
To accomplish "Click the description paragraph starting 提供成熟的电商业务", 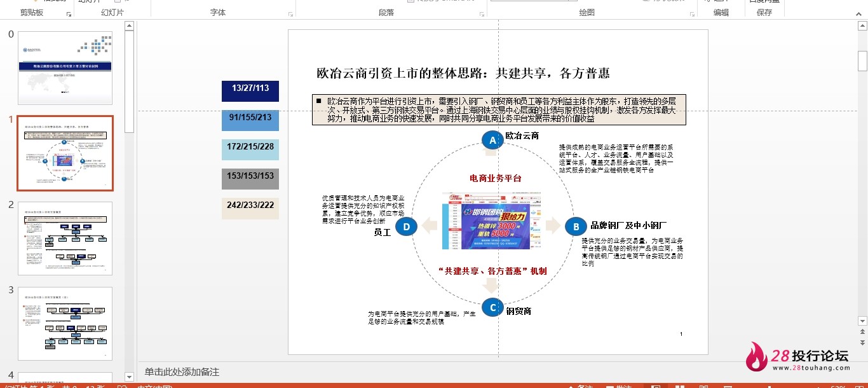I will [x=616, y=158].
